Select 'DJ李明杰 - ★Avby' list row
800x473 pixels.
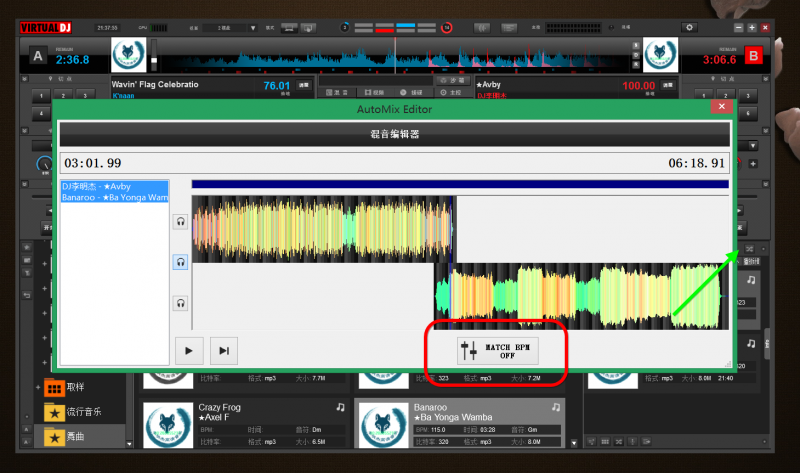(115, 186)
